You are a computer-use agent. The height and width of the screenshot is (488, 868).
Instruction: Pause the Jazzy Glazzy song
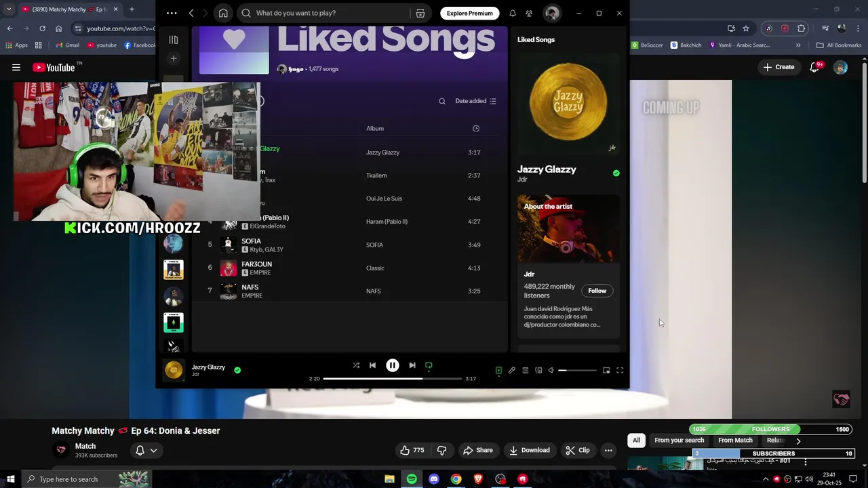tap(392, 365)
